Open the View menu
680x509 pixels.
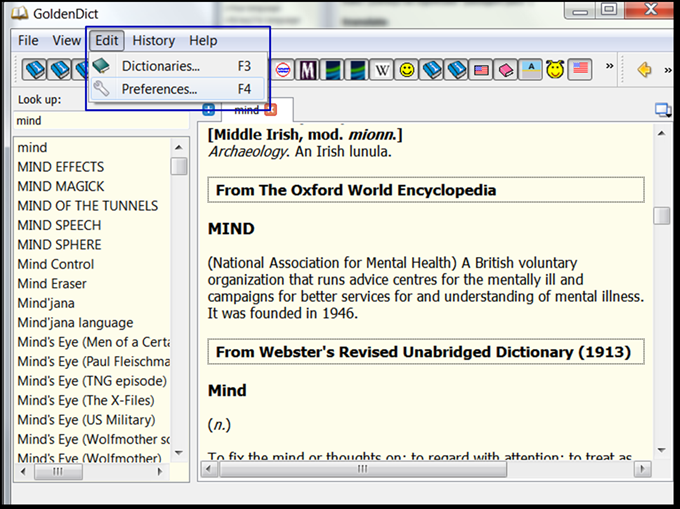(66, 41)
